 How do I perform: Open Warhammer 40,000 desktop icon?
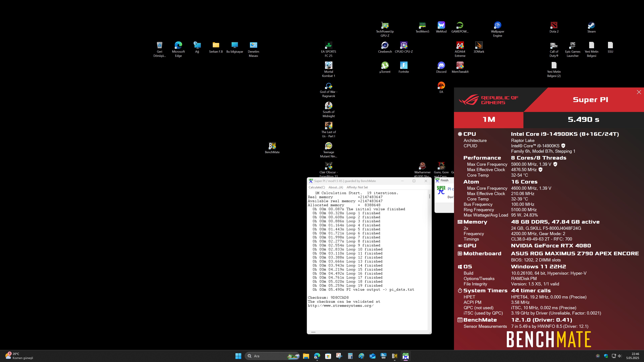(x=422, y=170)
